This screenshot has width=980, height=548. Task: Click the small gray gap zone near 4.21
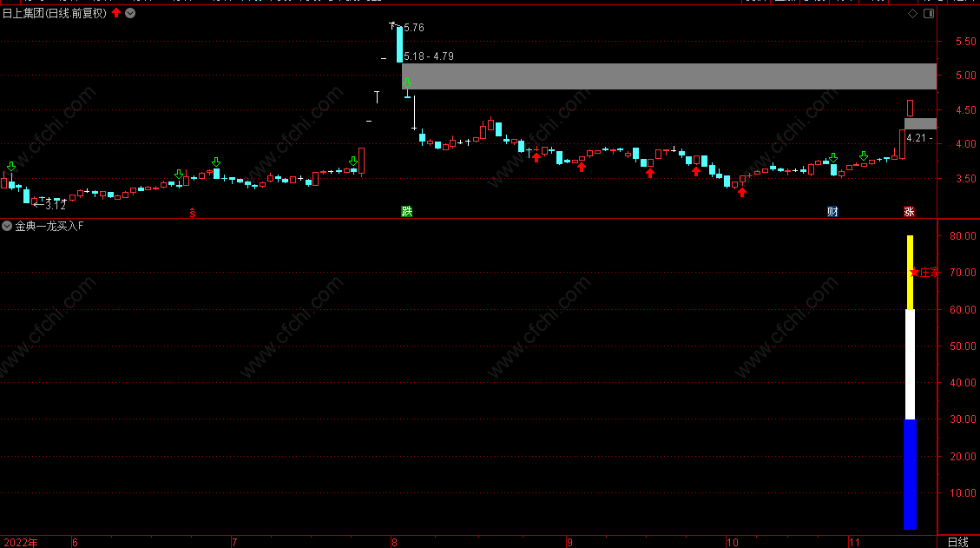921,124
